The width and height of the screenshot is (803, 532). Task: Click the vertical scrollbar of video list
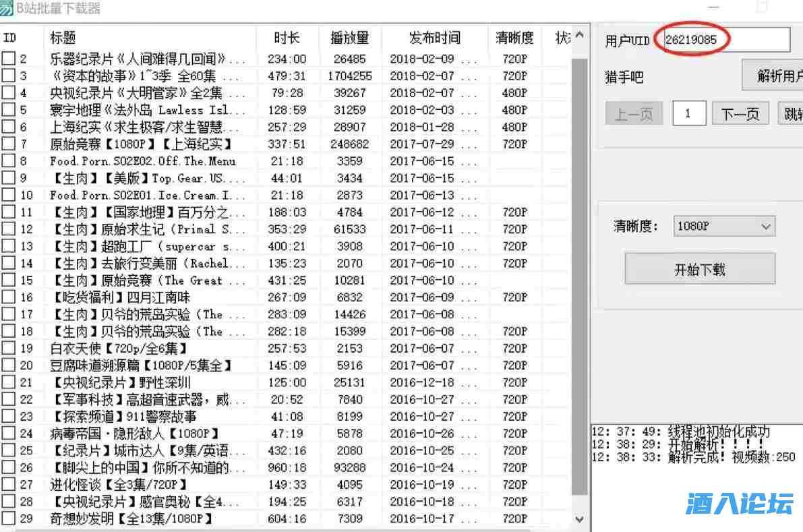coord(579,270)
